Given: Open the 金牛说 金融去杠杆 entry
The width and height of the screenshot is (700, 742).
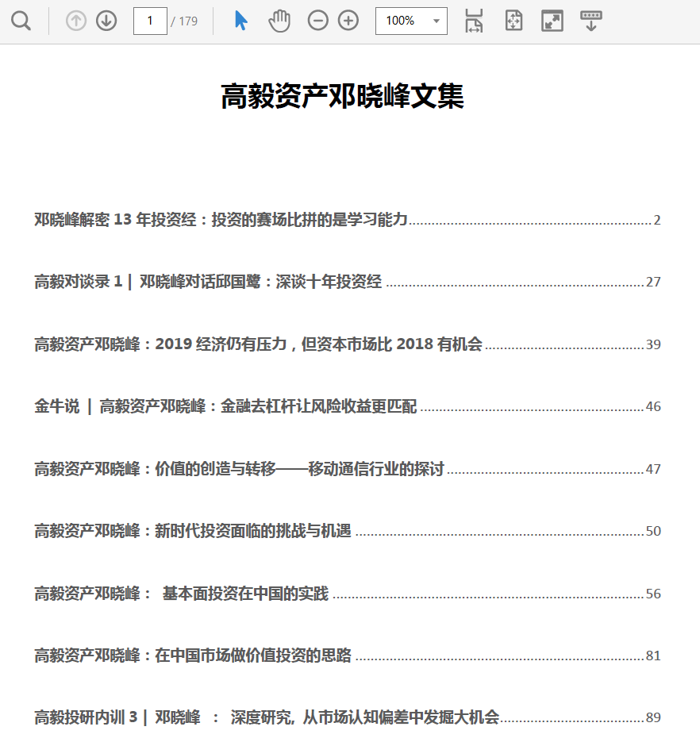Looking at the screenshot, I should (225, 406).
